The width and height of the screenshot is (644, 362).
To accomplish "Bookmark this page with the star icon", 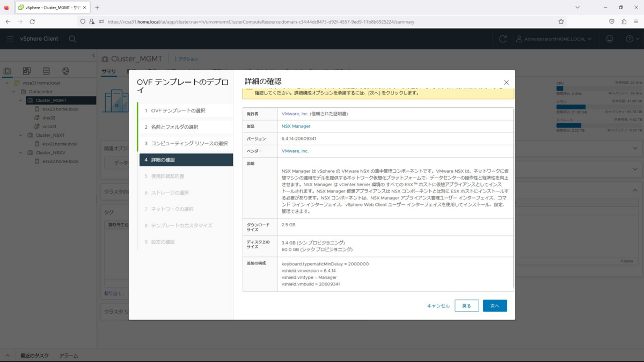I will pos(561,21).
